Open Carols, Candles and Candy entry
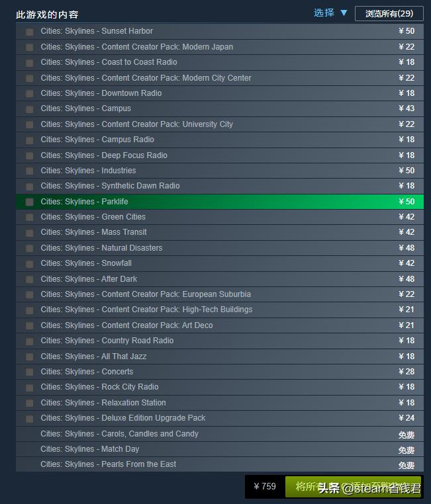431x504 pixels. (220, 434)
